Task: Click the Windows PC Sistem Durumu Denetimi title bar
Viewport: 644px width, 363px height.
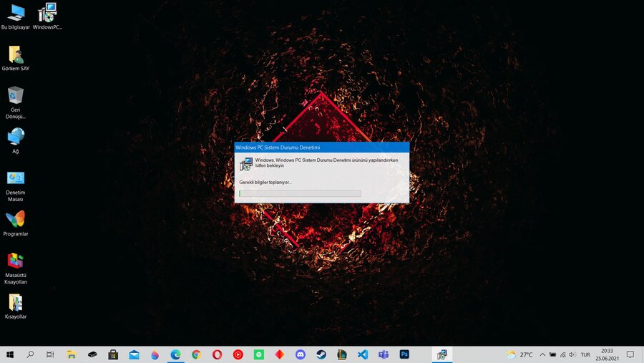Action: point(321,147)
